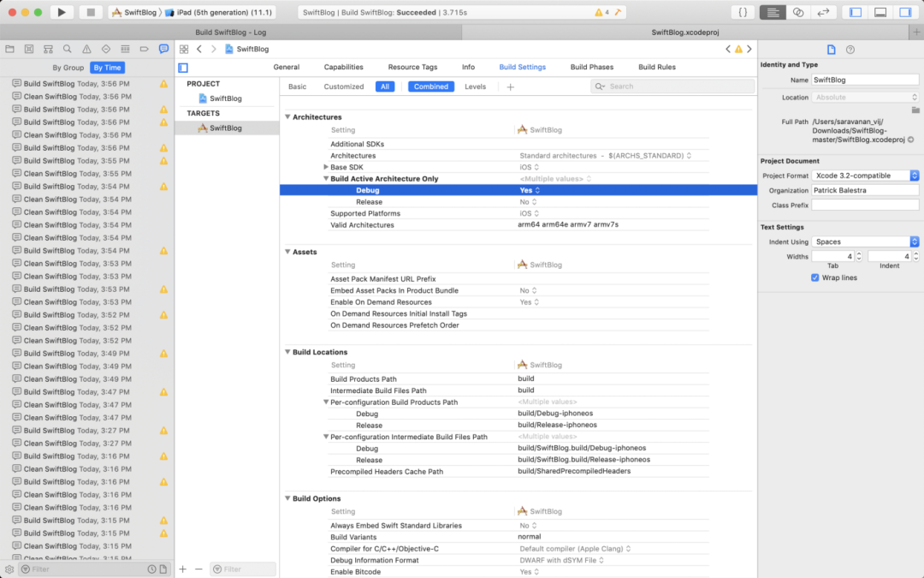Image resolution: width=924 pixels, height=578 pixels.
Task: Click the choose location folder icon
Action: tap(915, 110)
